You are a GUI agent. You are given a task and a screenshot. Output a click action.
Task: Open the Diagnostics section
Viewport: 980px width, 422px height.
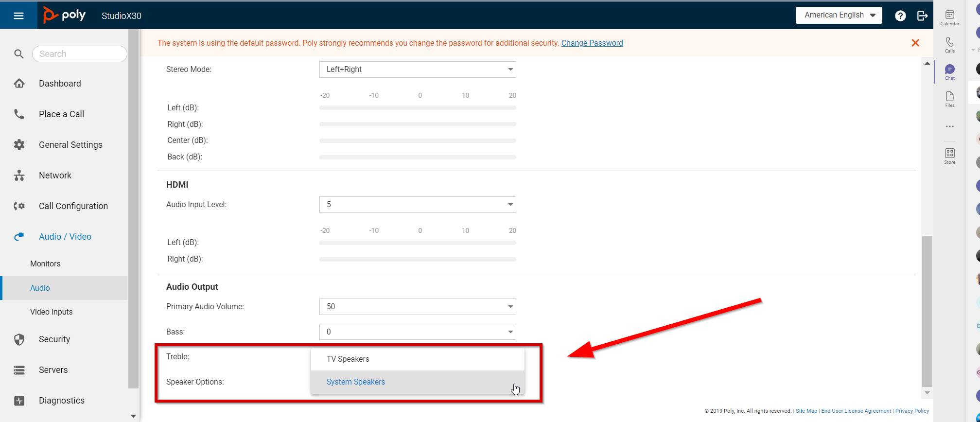click(62, 401)
